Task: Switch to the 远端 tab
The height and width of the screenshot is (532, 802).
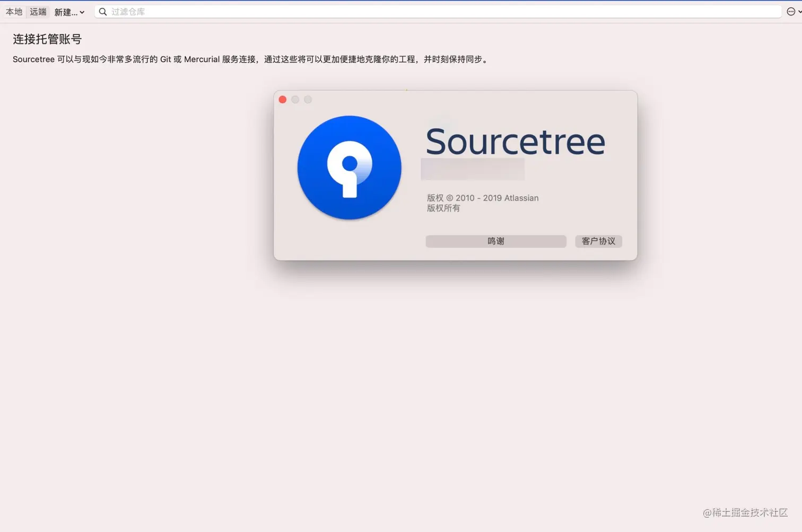Action: [x=38, y=12]
